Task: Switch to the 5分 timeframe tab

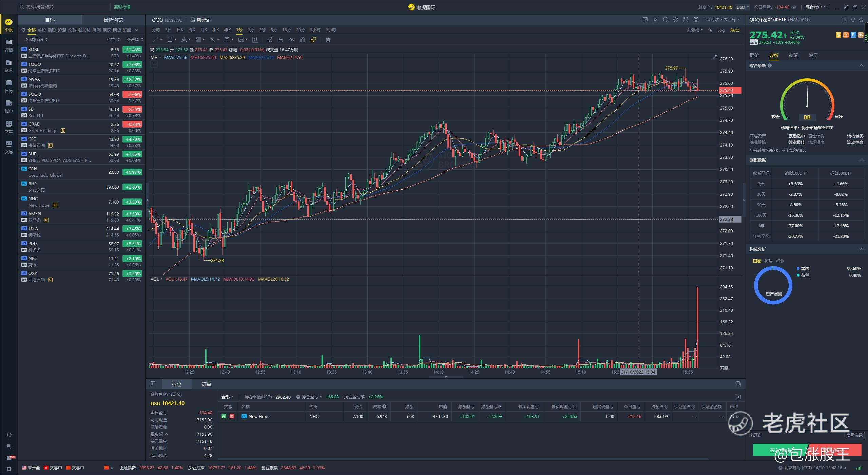Action: point(274,30)
